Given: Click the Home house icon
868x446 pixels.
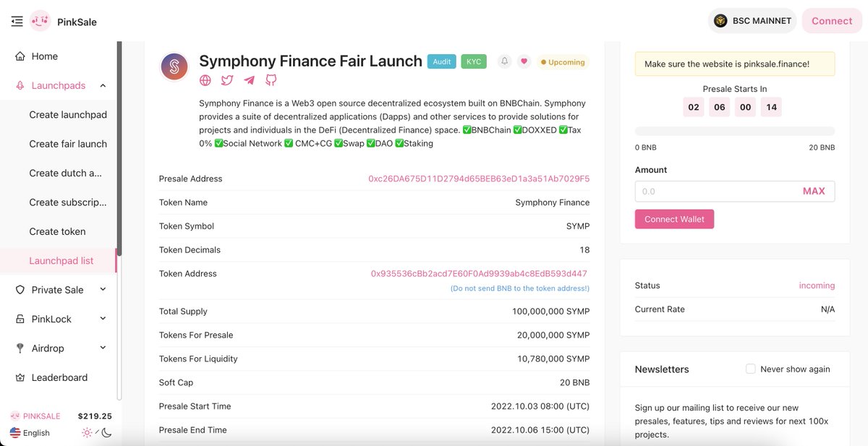Looking at the screenshot, I should point(20,56).
